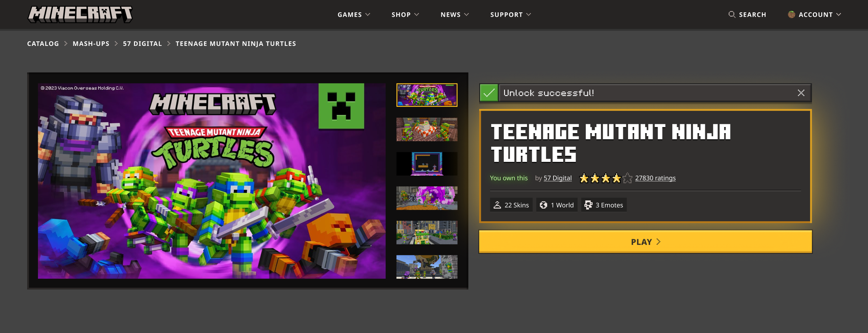Click the Minecraft logo in the header
The image size is (868, 333).
[80, 14]
